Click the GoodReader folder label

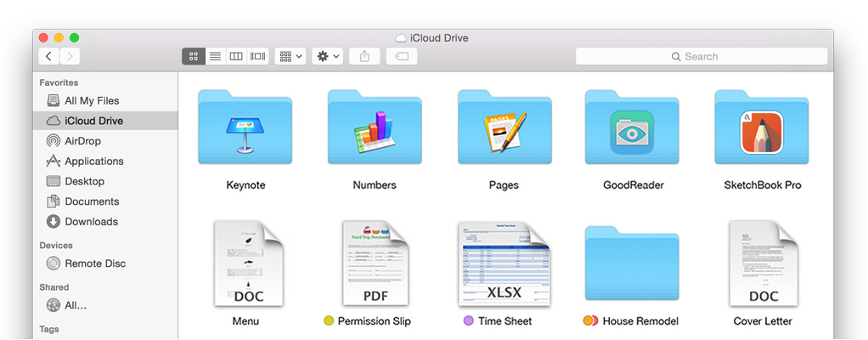634,185
